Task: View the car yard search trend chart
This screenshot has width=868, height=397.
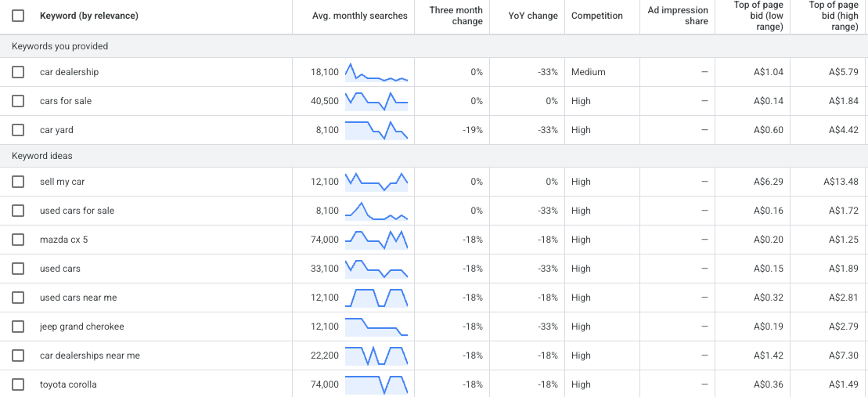Action: pos(376,130)
